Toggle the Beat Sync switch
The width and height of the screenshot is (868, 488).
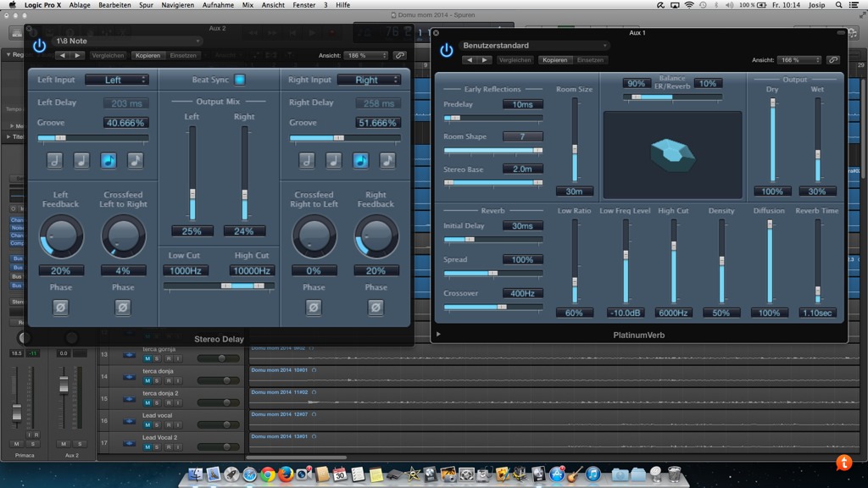(x=240, y=80)
